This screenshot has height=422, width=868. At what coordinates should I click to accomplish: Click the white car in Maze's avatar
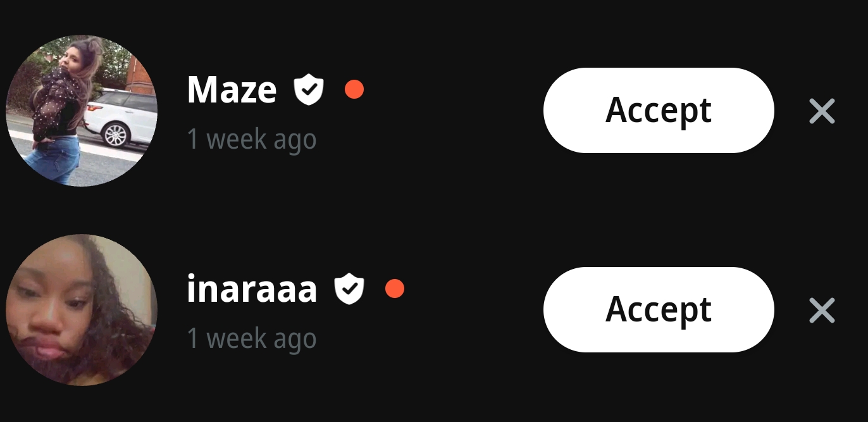(x=120, y=118)
